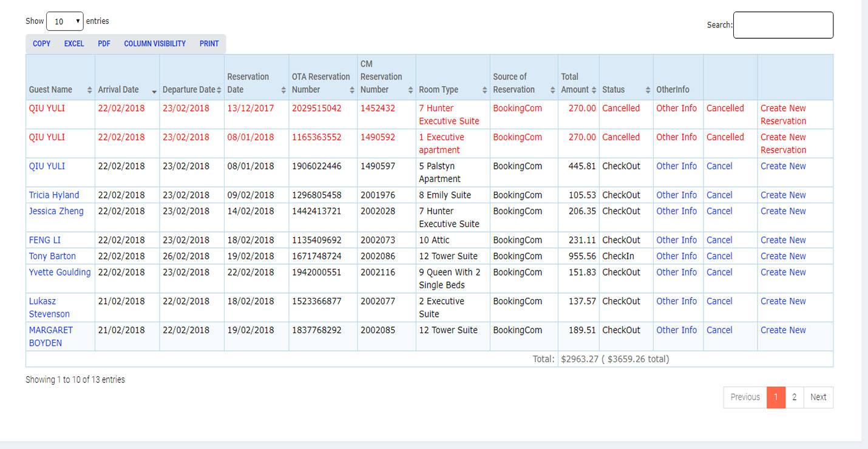Image resolution: width=868 pixels, height=449 pixels.
Task: Click the Arrival Date sort arrow
Action: 154,90
